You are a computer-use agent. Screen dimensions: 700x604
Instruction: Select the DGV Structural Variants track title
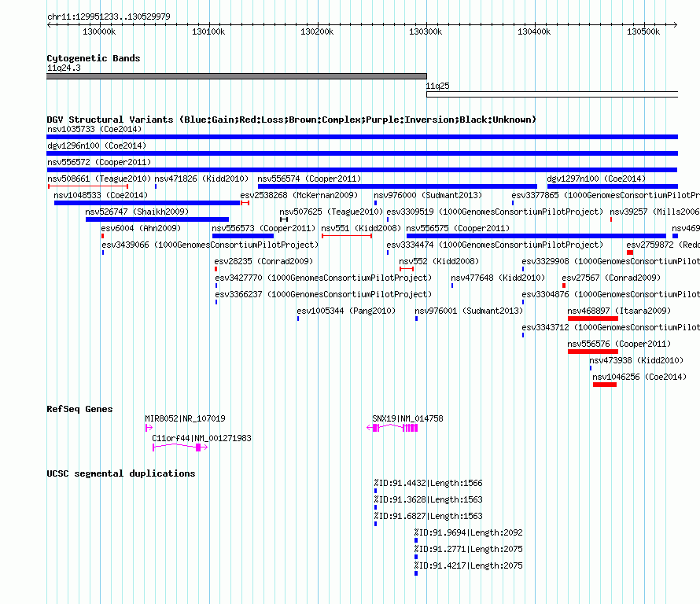point(291,120)
